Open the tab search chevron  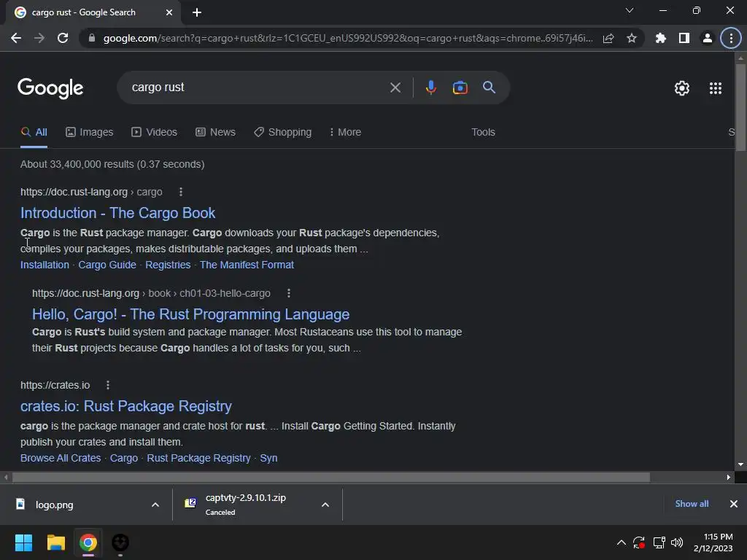[630, 10]
